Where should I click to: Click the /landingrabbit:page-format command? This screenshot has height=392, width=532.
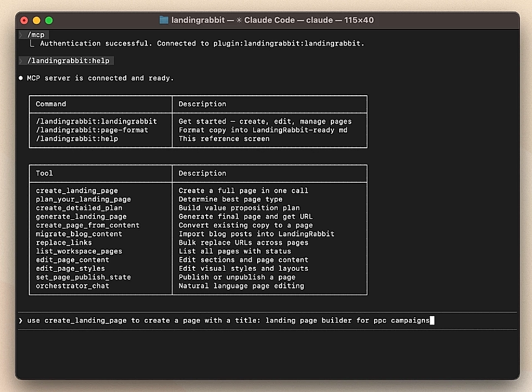coord(91,130)
